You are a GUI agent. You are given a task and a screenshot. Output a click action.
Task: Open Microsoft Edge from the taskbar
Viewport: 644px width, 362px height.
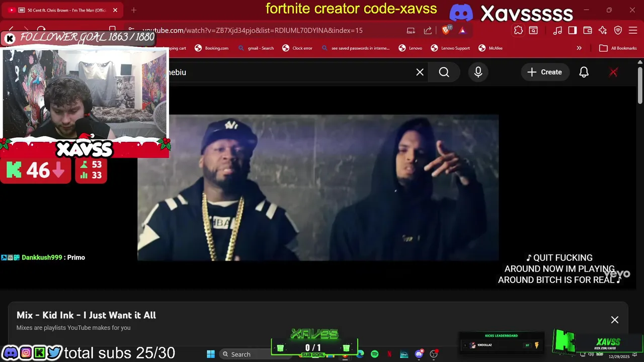(360, 354)
